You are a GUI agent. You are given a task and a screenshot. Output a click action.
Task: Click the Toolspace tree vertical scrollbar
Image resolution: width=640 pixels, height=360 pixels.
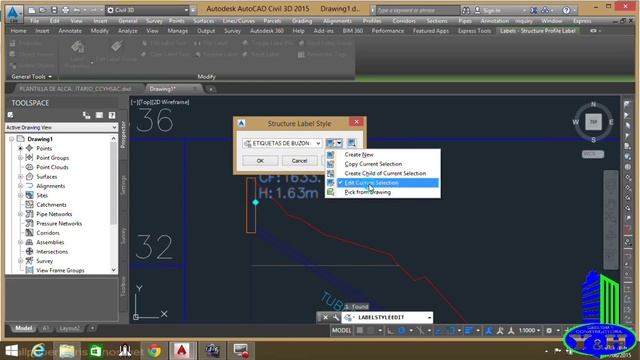[113, 204]
